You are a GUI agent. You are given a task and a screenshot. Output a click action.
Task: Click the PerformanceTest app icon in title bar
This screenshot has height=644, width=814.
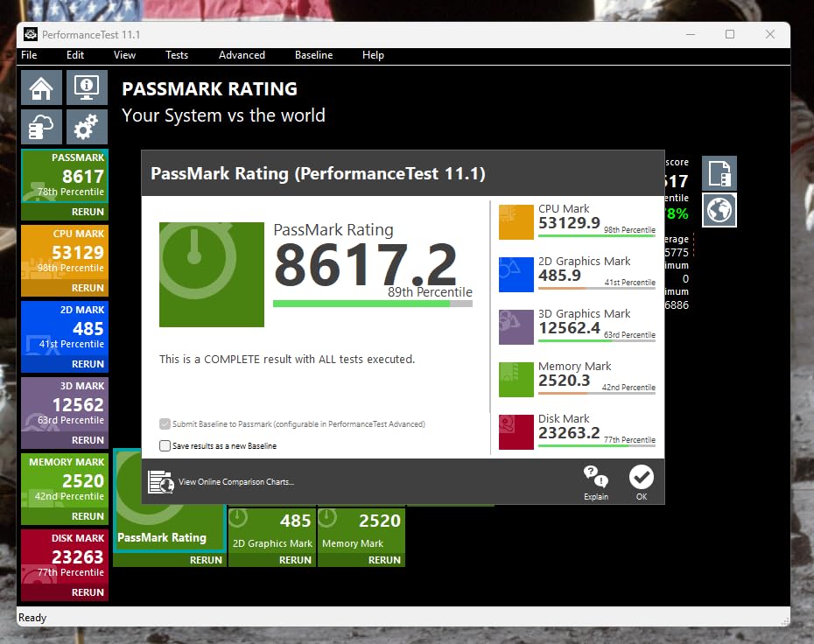click(x=31, y=35)
